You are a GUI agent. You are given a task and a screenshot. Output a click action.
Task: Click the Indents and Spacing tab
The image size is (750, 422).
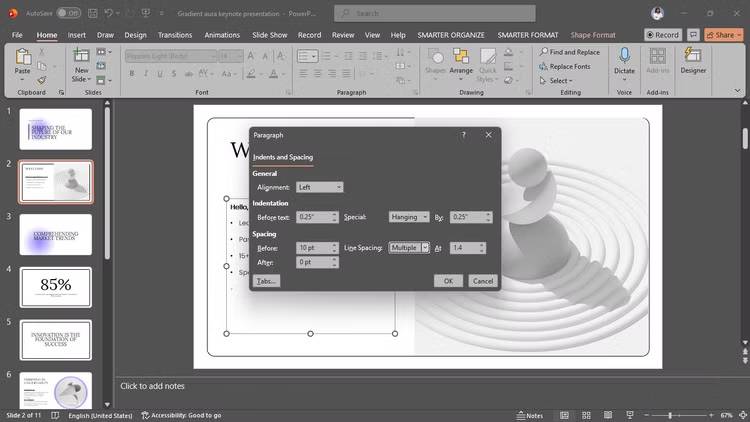(283, 157)
